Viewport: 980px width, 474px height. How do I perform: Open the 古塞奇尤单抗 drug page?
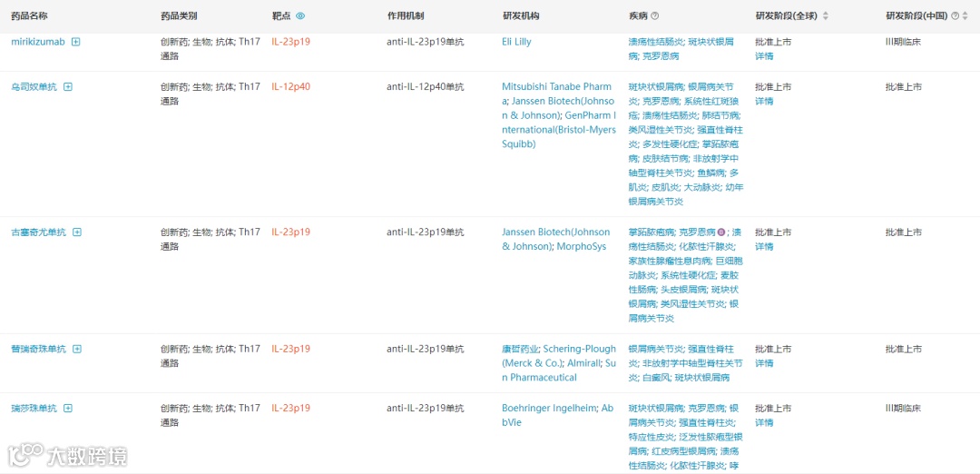38,232
